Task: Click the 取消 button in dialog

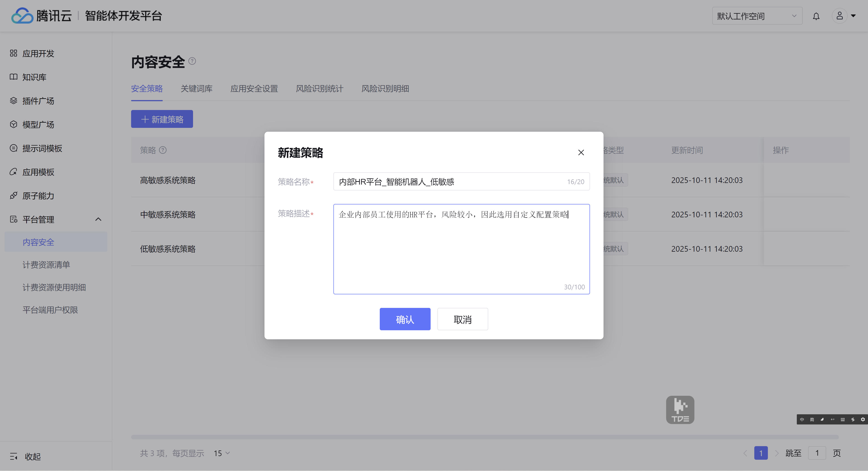Action: click(462, 319)
